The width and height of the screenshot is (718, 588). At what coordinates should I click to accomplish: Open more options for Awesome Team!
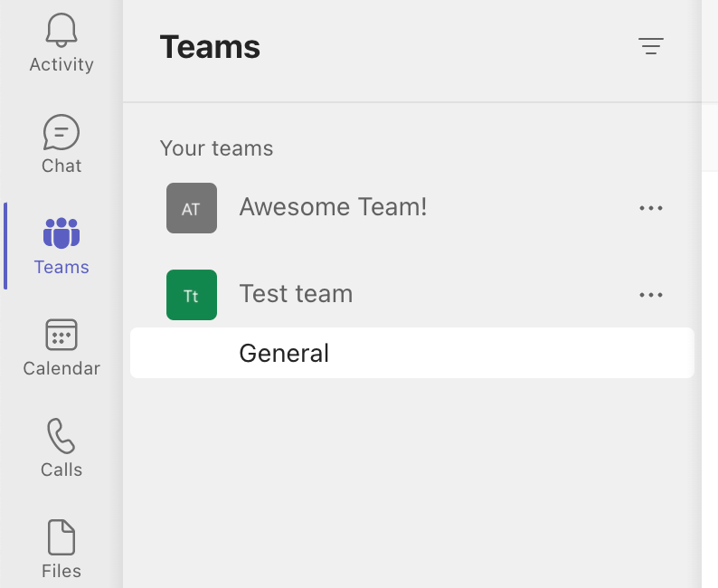tap(651, 208)
